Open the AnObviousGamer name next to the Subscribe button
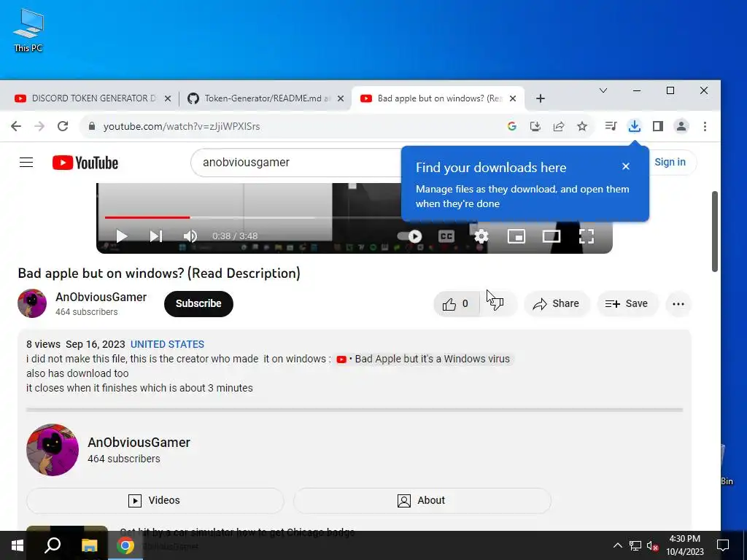This screenshot has width=747, height=560. coord(101,297)
